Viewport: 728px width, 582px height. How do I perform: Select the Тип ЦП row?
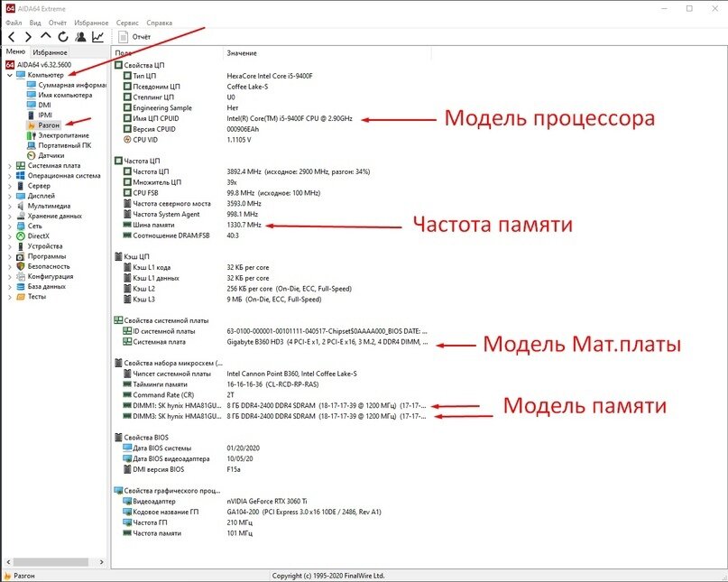pyautogui.click(x=270, y=76)
